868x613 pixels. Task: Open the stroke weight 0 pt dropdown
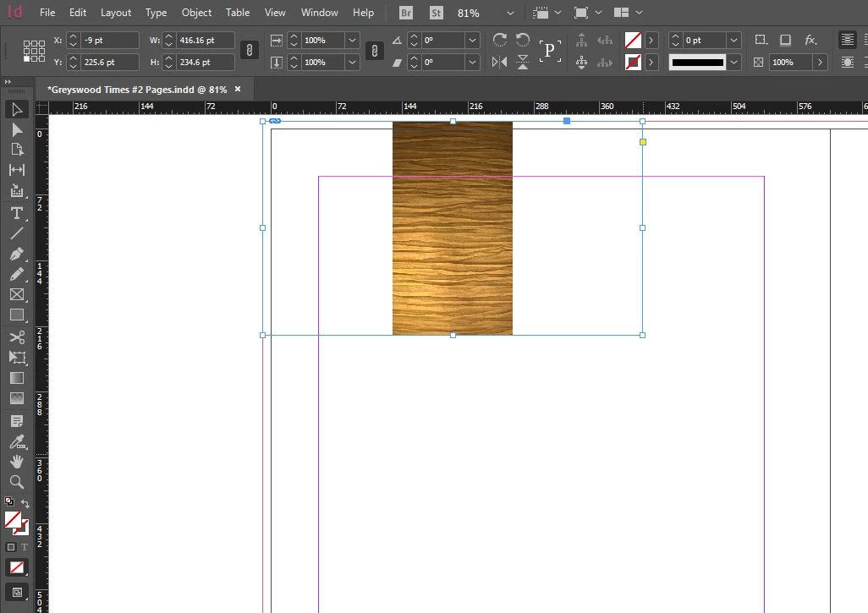click(734, 40)
